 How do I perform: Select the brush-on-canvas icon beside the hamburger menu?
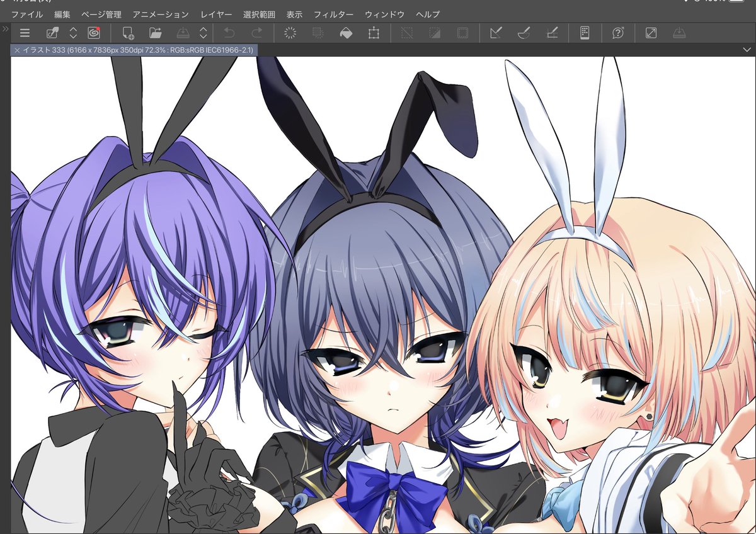point(53,33)
